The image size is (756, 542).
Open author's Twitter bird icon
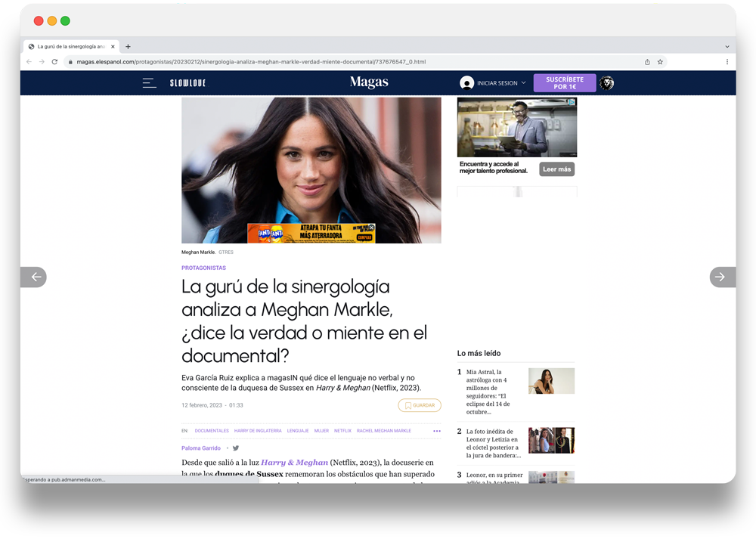236,448
